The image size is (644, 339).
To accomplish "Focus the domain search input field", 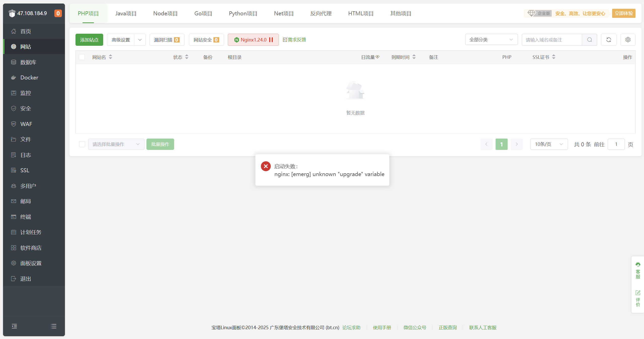I will (x=552, y=40).
